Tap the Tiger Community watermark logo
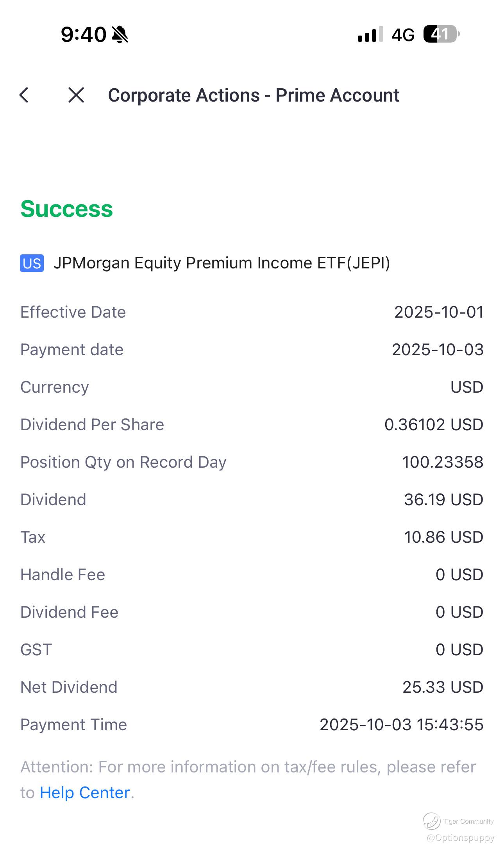This screenshot has height=849, width=504. pos(431,821)
